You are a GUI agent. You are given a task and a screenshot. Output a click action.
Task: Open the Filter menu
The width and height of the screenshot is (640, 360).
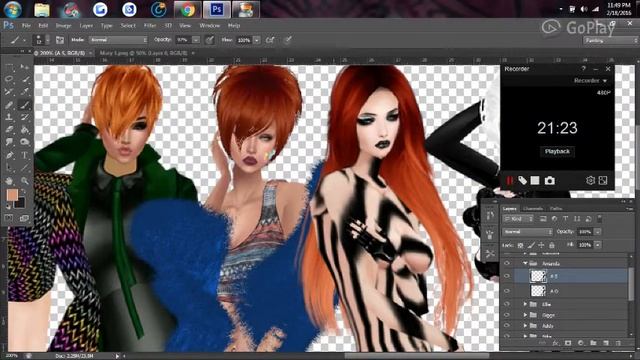(150, 25)
